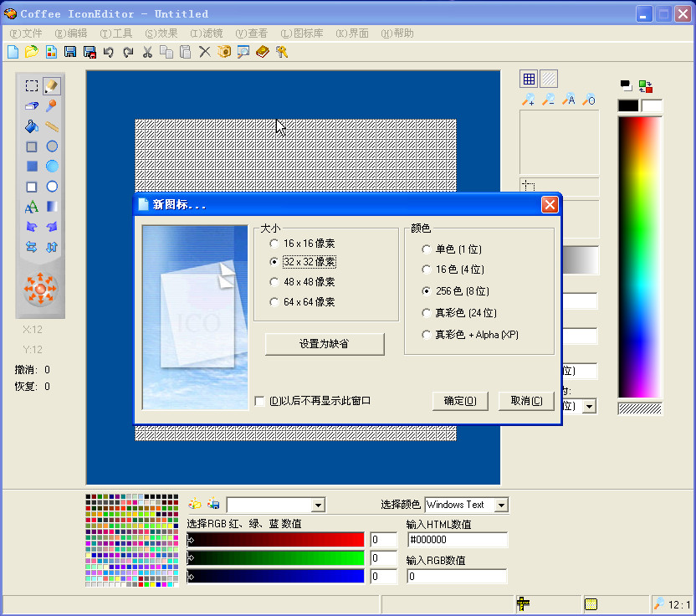The image size is (696, 616).
Task: Toggle the grid display icon
Action: (529, 79)
